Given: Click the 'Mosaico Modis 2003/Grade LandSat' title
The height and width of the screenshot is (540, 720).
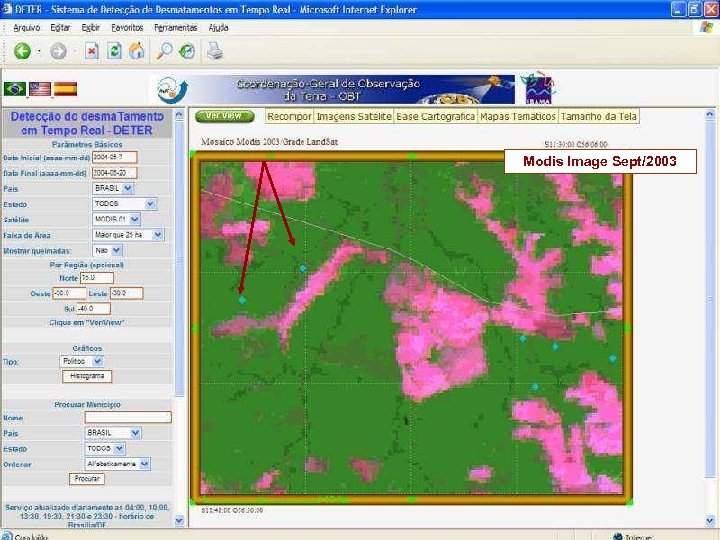Looking at the screenshot, I should (x=270, y=142).
